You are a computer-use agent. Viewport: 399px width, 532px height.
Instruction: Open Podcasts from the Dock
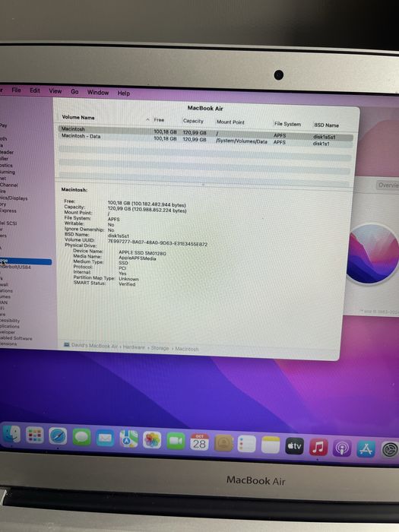[x=342, y=448]
